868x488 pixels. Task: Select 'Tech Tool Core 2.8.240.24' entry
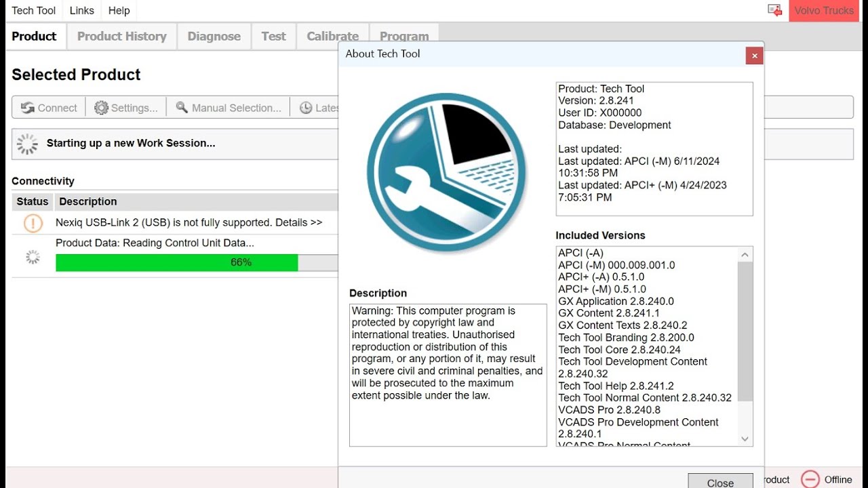pyautogui.click(x=619, y=350)
